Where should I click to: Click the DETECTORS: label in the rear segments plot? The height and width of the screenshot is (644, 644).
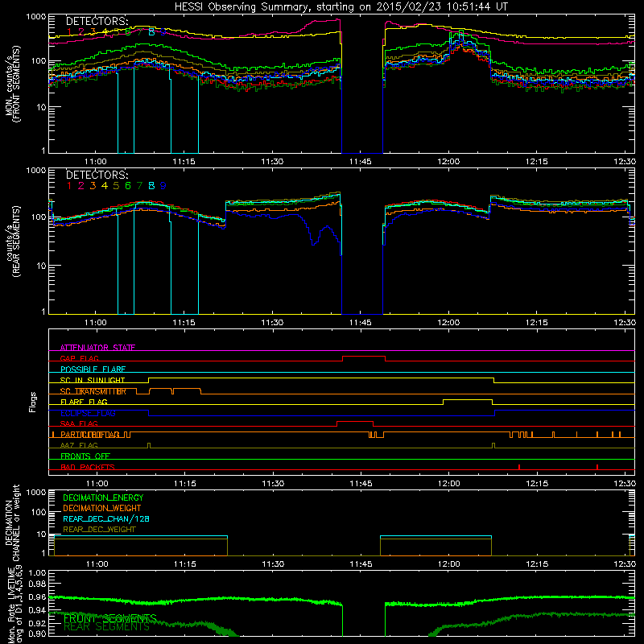tap(97, 175)
